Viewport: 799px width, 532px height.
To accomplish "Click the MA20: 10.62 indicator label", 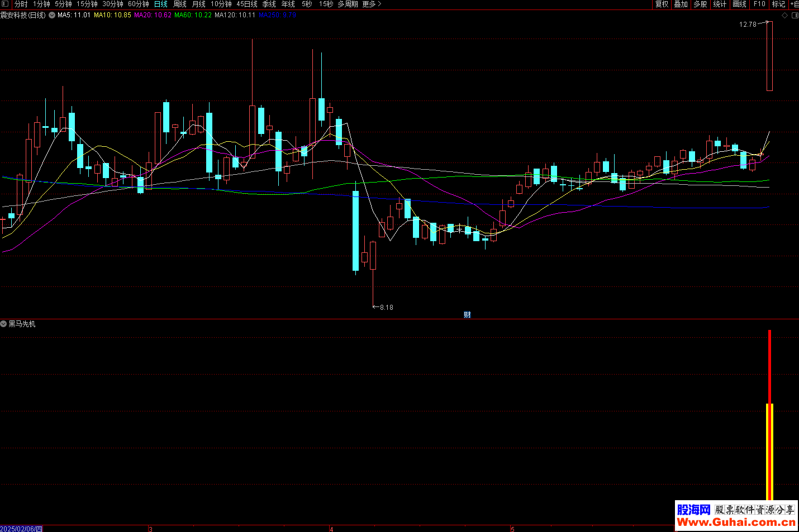I will (x=153, y=15).
